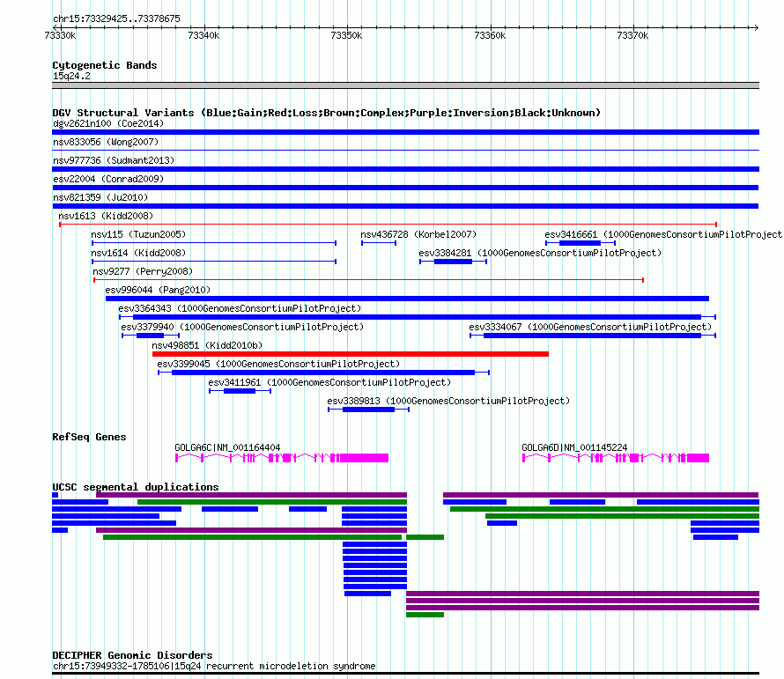Open the esv3411961 variant feature
The width and height of the screenshot is (784, 679).
(x=240, y=391)
